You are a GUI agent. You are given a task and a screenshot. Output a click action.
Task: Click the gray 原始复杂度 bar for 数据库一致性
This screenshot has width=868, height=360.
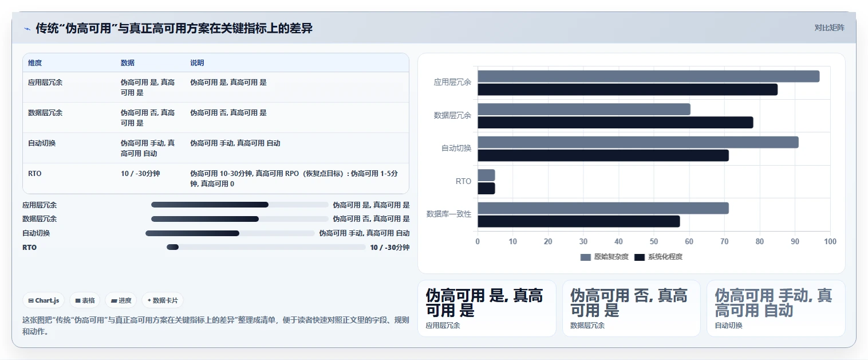(603, 208)
